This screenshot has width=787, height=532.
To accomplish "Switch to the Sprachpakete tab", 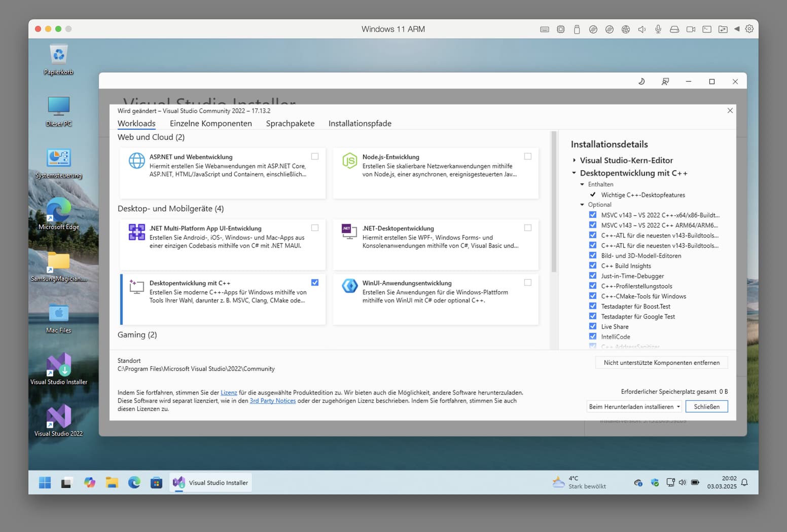I will 290,124.
